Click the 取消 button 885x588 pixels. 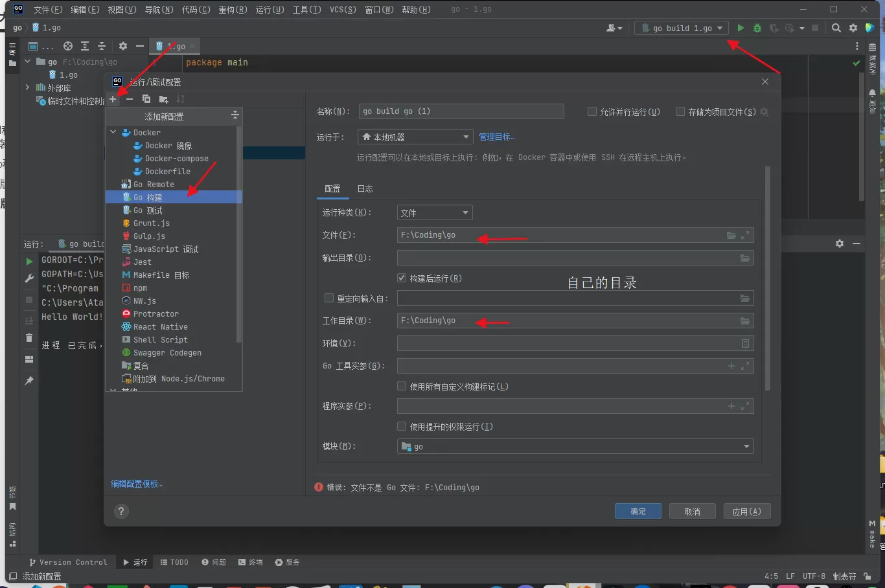tap(693, 511)
